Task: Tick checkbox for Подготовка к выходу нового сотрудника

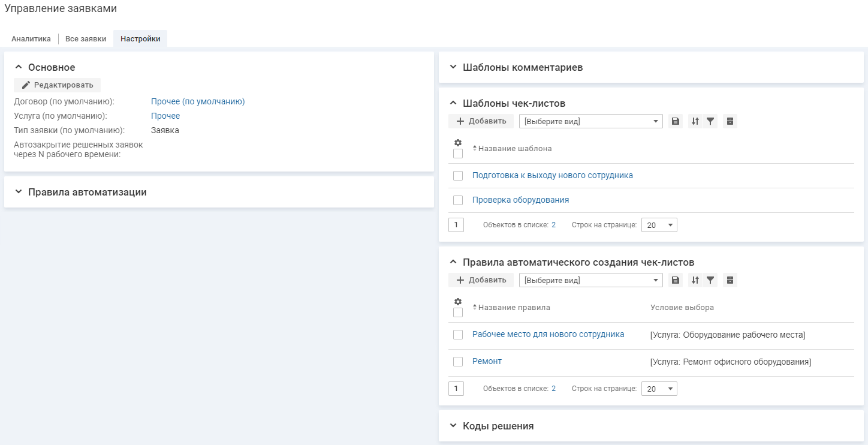Action: click(x=458, y=176)
